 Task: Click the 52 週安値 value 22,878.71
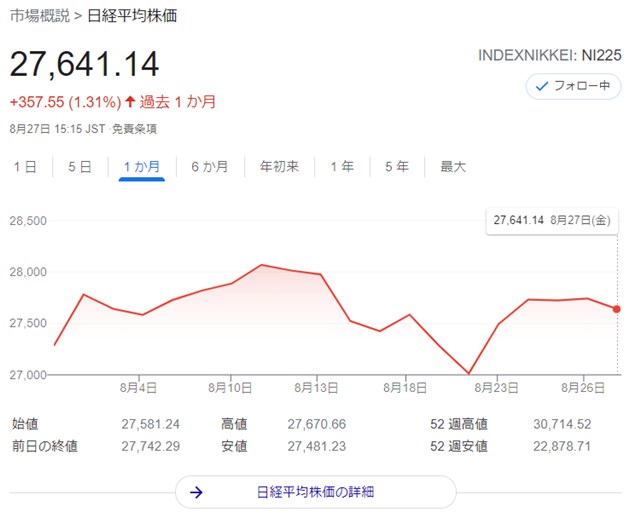pyautogui.click(x=562, y=446)
